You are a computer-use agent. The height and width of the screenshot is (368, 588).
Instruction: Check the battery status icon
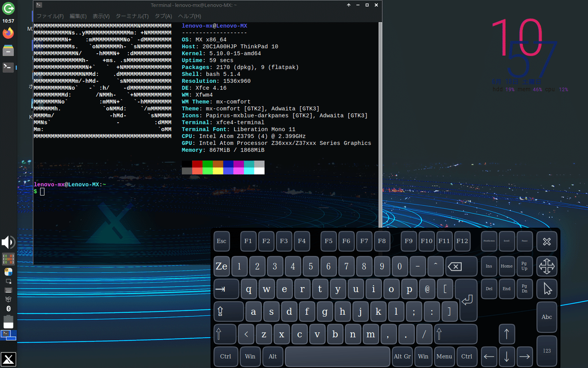[x=8, y=322]
